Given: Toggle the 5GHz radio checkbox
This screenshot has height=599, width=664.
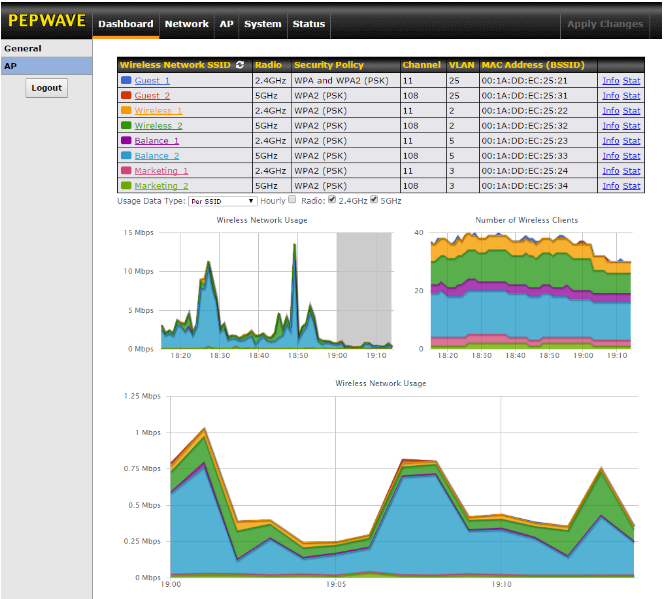Looking at the screenshot, I should coord(374,201).
